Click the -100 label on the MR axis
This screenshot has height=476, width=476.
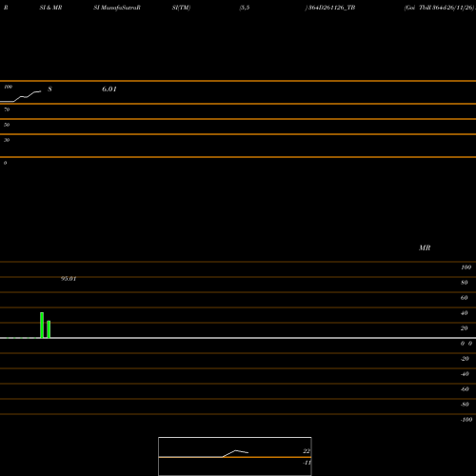[x=466, y=420]
